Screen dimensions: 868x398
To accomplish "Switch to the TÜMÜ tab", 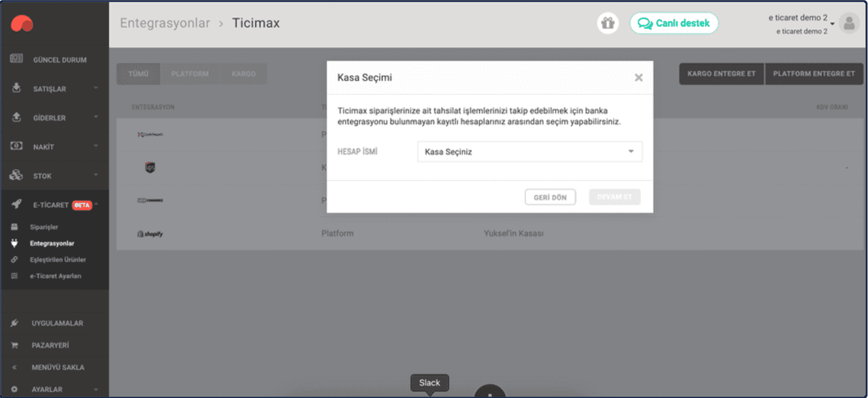I will point(138,74).
